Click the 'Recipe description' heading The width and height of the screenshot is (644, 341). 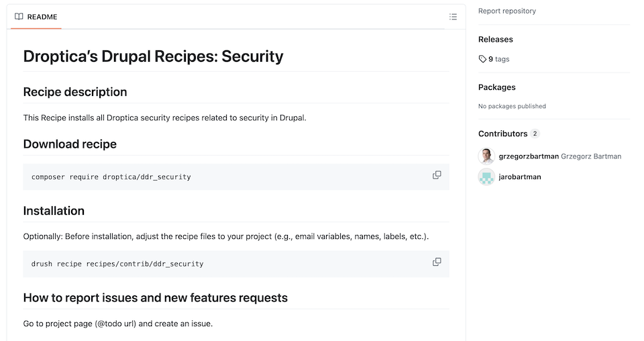[75, 92]
